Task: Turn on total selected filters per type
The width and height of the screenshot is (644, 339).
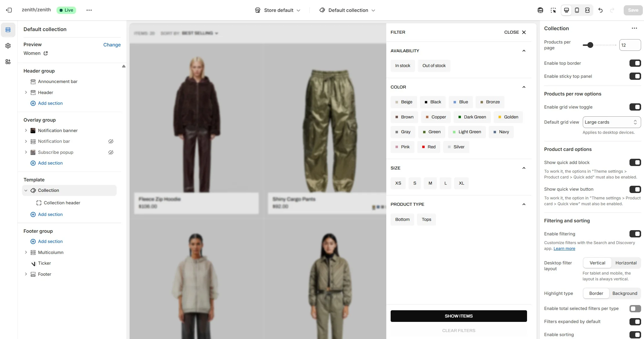Action: (x=635, y=309)
